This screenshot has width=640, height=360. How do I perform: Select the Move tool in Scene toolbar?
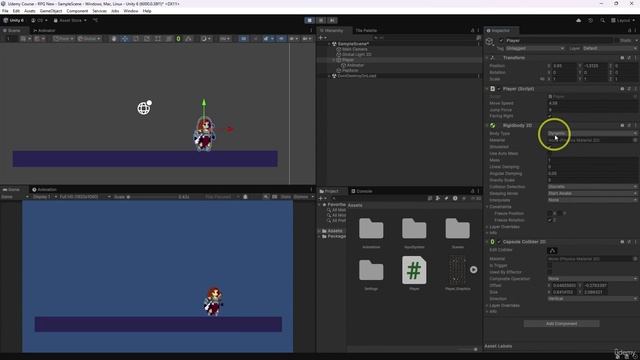(124, 39)
